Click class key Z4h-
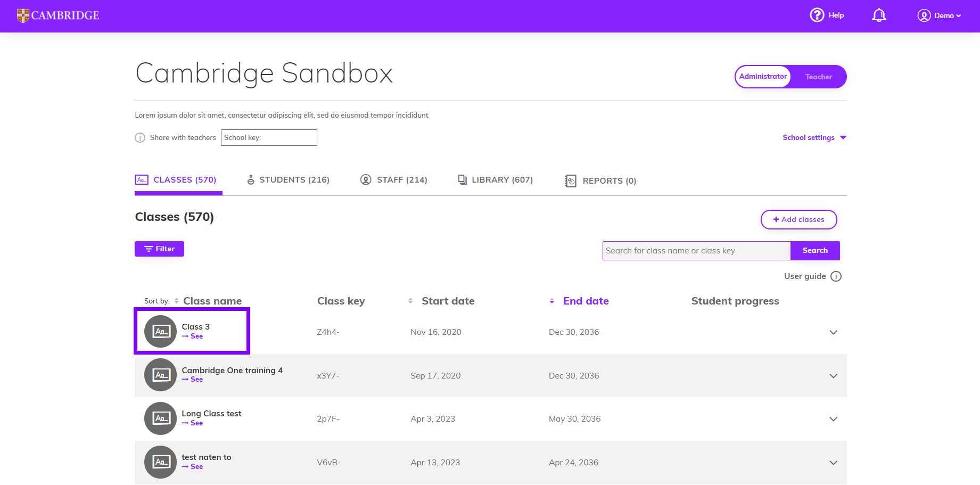The width and height of the screenshot is (980, 485). pyautogui.click(x=328, y=332)
